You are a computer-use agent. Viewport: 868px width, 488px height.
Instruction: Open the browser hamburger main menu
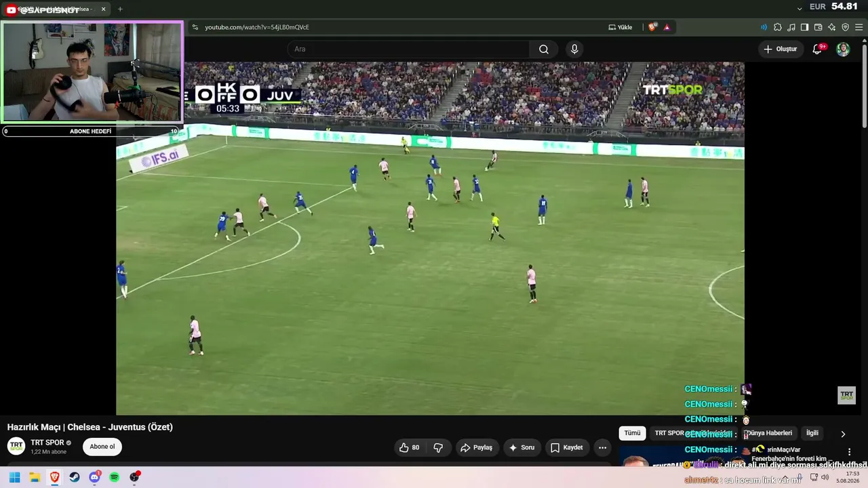[x=859, y=27]
